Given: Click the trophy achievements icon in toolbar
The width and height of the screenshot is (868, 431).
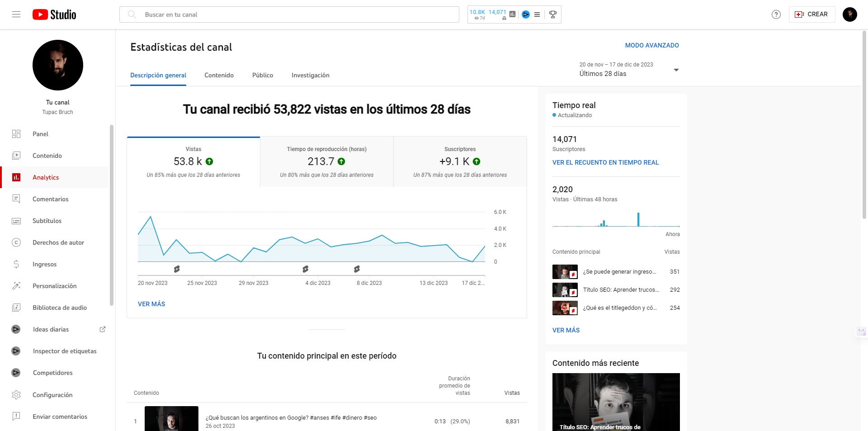Looking at the screenshot, I should point(552,14).
